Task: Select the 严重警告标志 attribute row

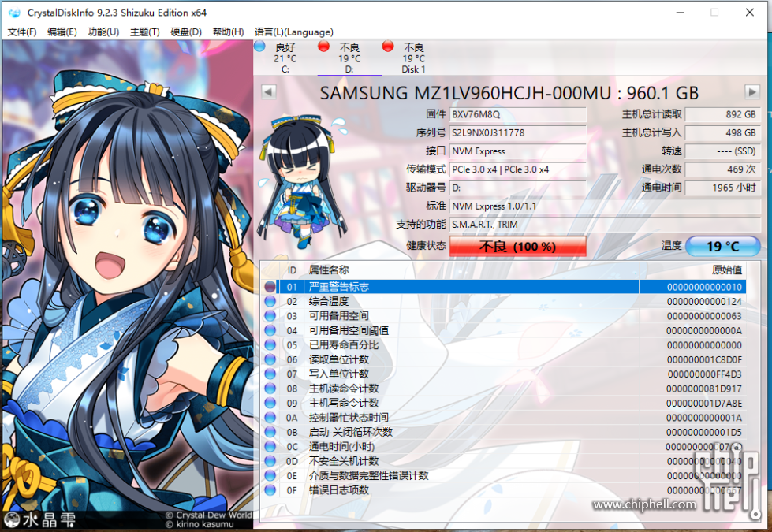Action: [503, 287]
